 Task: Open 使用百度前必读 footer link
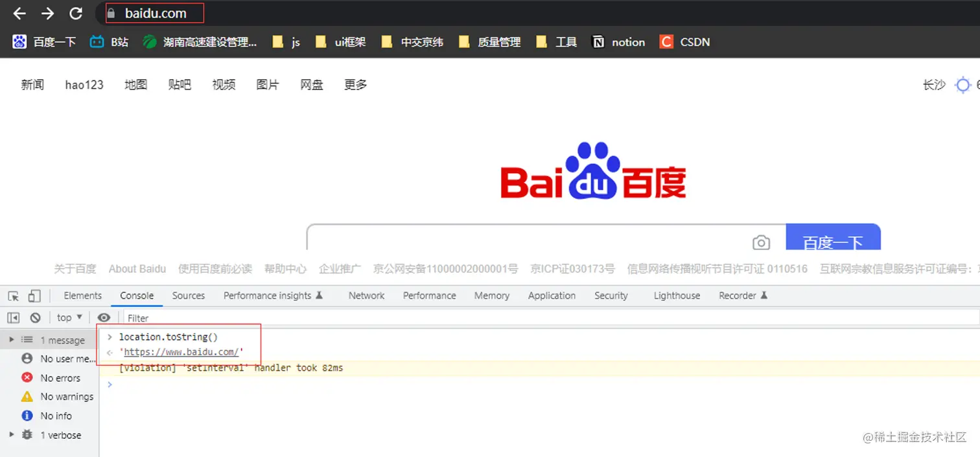pos(215,268)
